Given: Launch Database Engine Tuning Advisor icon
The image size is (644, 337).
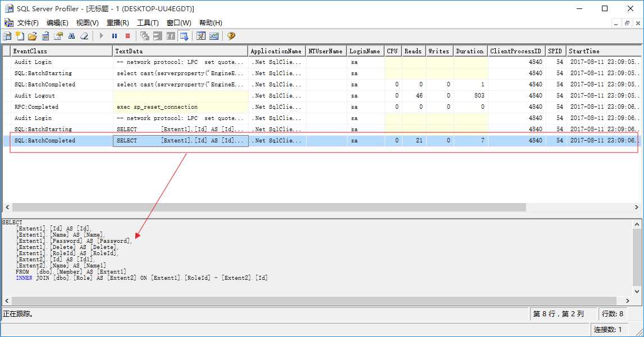Looking at the screenshot, I should click(201, 36).
